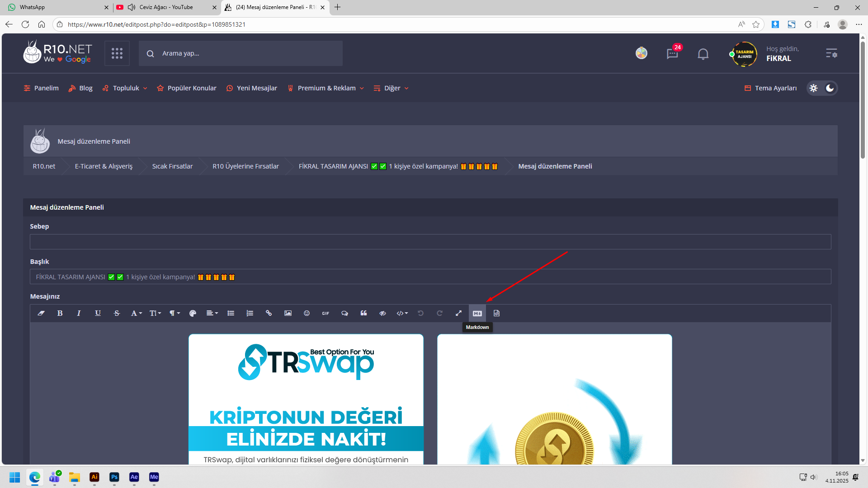Image resolution: width=868 pixels, height=488 pixels.
Task: Add page to favorites star
Action: pos(756,24)
